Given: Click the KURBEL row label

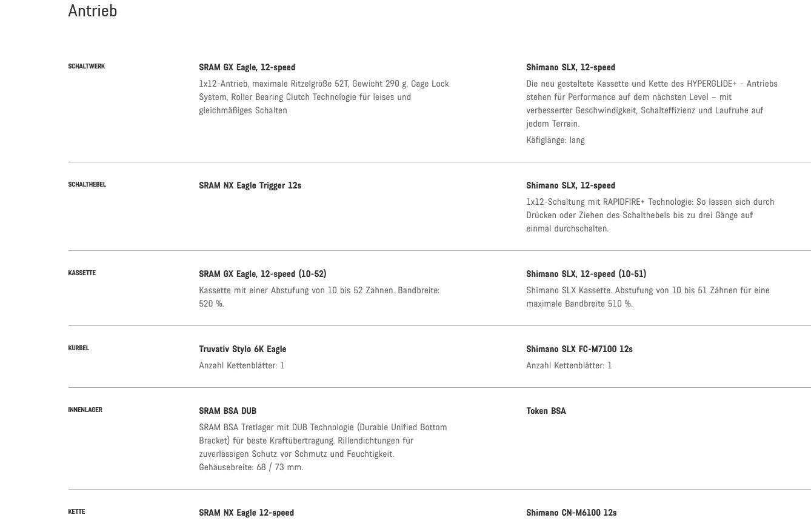Looking at the screenshot, I should tap(79, 348).
